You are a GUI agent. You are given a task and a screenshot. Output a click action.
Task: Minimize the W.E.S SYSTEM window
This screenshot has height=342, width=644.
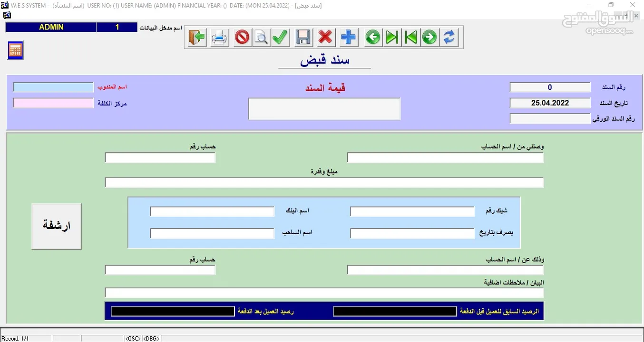click(590, 5)
